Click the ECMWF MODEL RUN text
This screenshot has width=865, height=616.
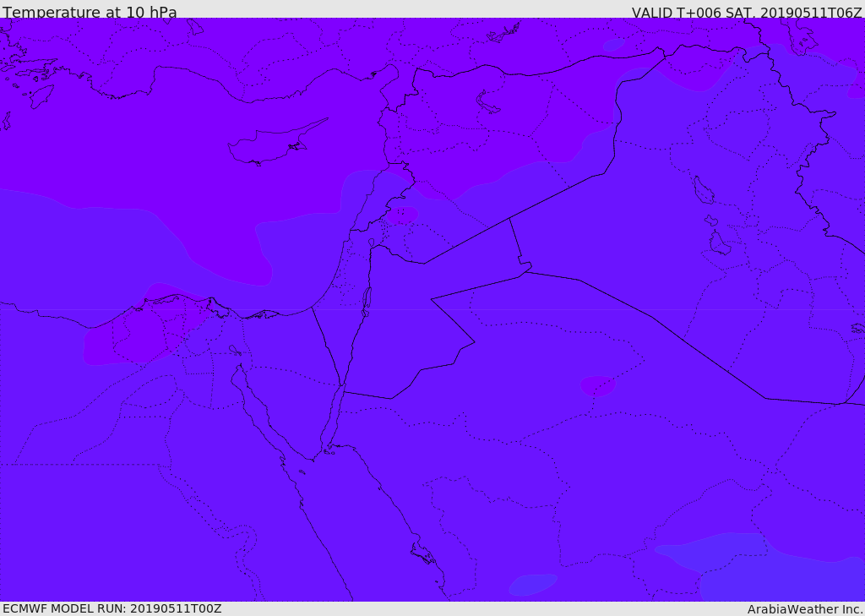tap(112, 608)
